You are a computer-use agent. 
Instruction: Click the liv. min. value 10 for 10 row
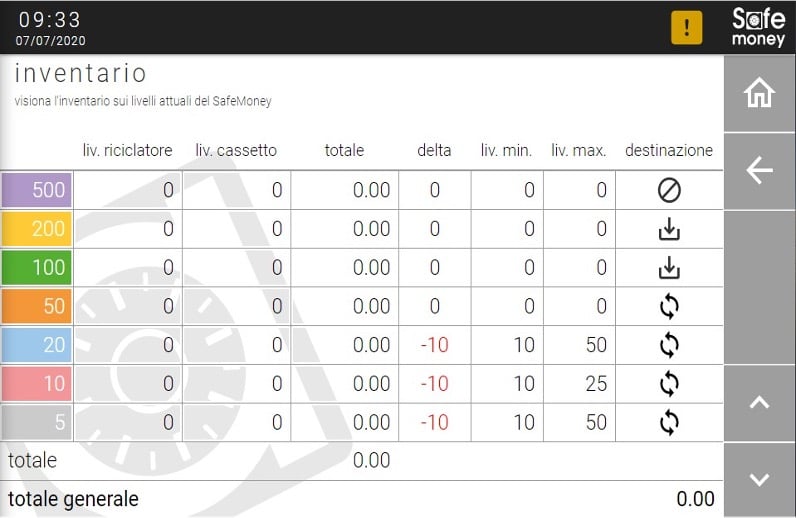(x=524, y=384)
